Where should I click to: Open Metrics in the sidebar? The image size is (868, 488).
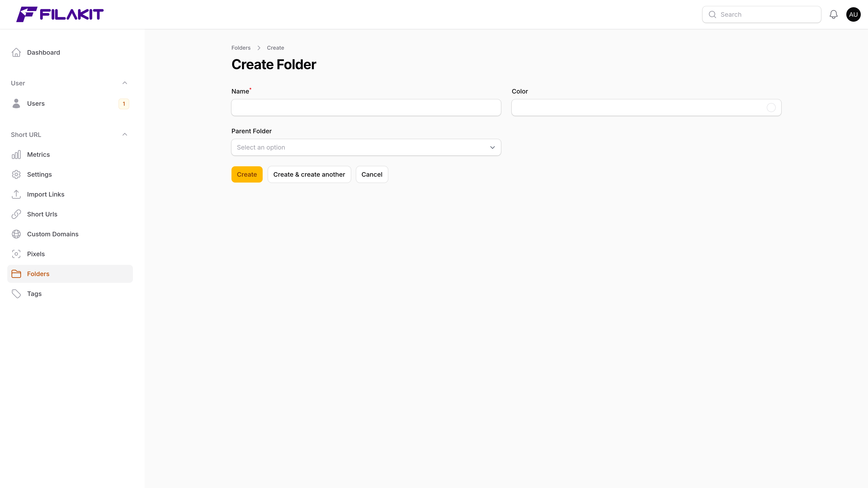70,155
